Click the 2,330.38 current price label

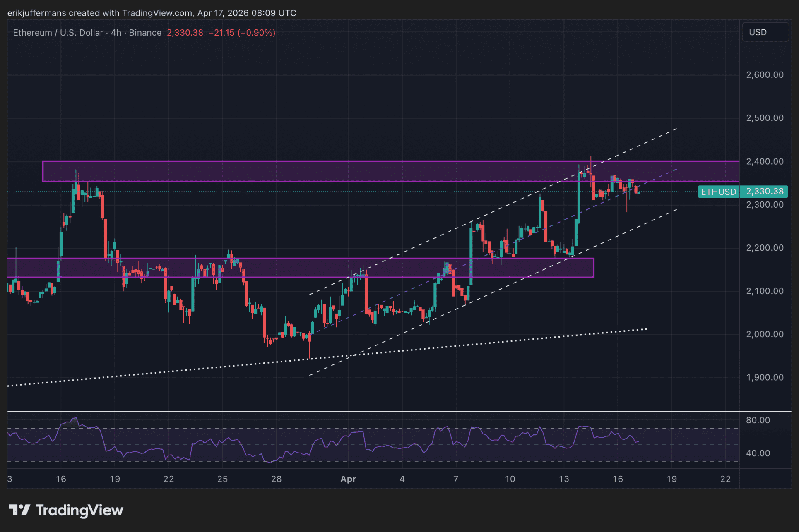[764, 192]
